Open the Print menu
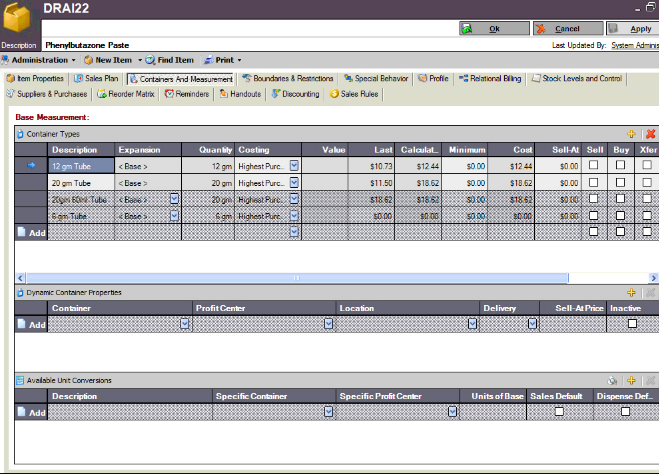 tap(225, 60)
